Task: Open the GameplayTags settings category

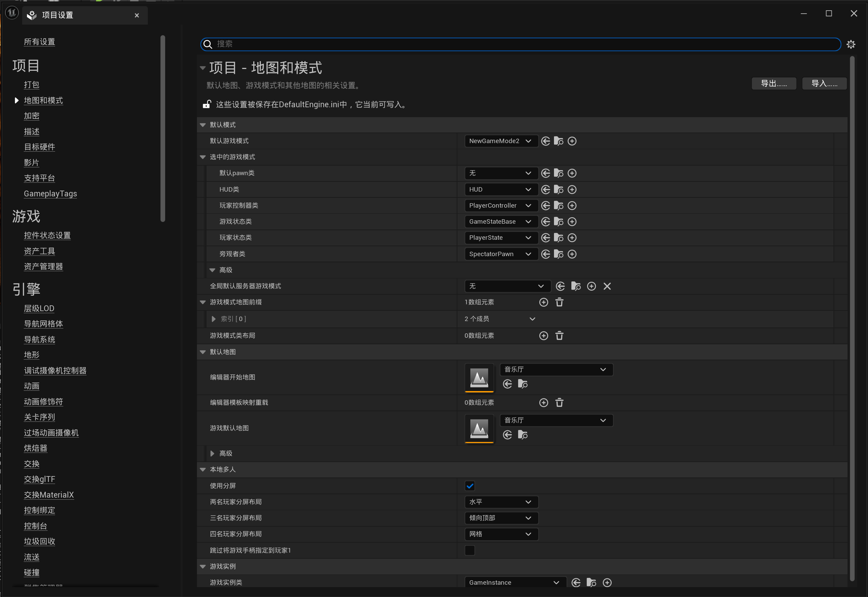Action: pos(50,194)
